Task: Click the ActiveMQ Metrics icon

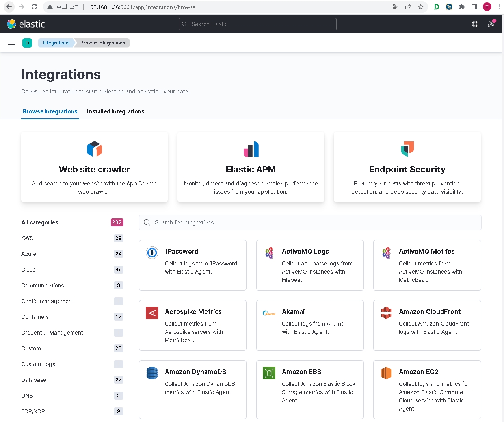Action: 386,253
